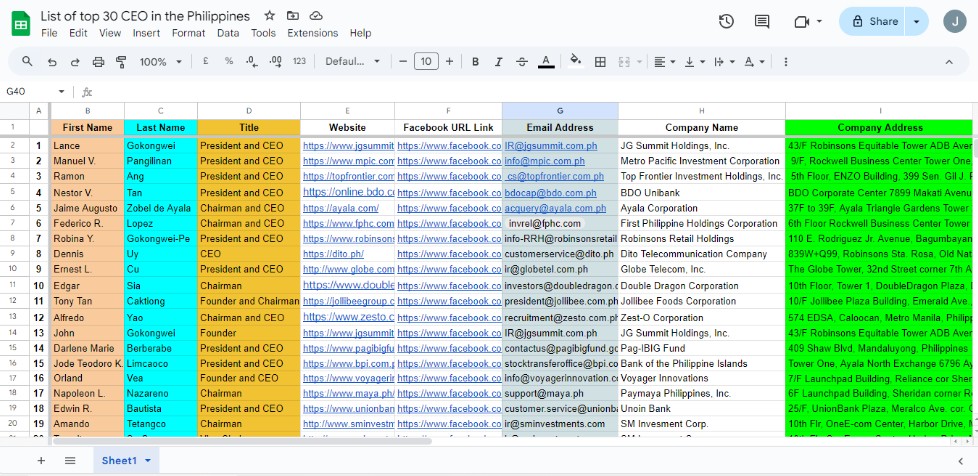Undo the last action

pyautogui.click(x=52, y=61)
